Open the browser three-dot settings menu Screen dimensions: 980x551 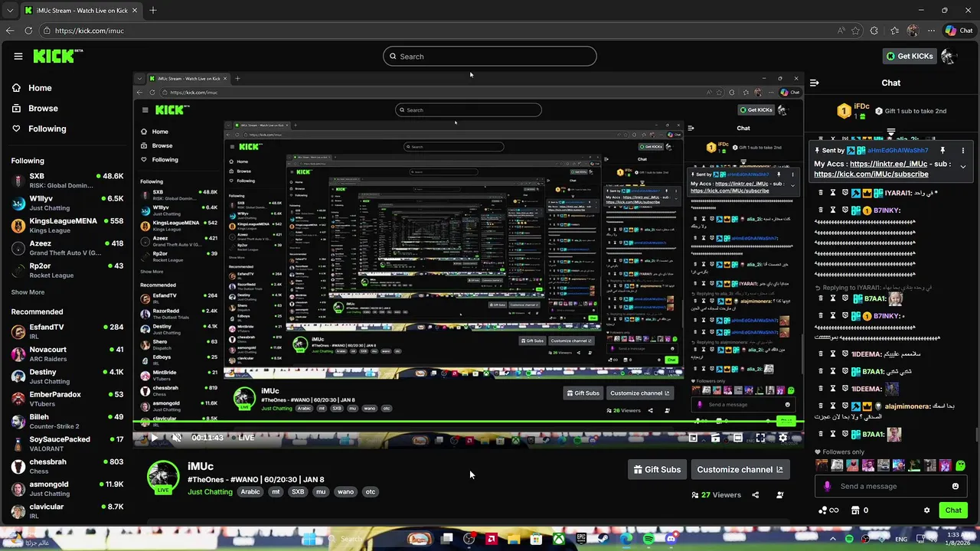pyautogui.click(x=931, y=31)
